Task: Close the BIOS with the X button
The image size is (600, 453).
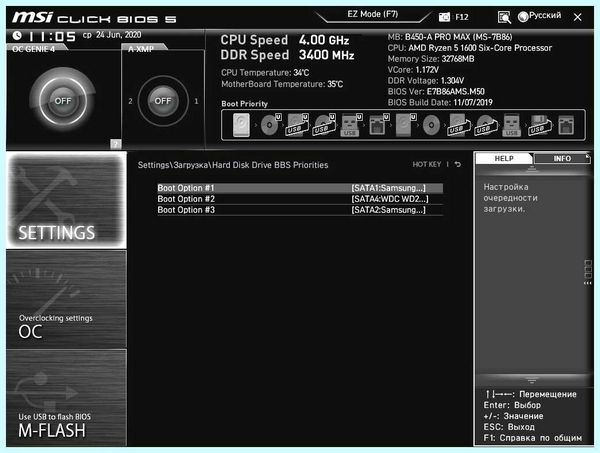Action: (x=577, y=17)
